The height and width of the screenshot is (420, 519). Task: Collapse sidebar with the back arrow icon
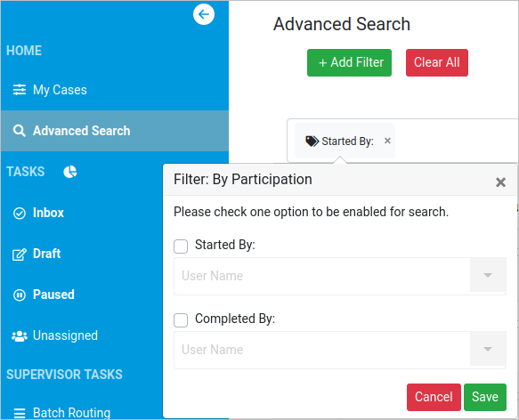(204, 14)
